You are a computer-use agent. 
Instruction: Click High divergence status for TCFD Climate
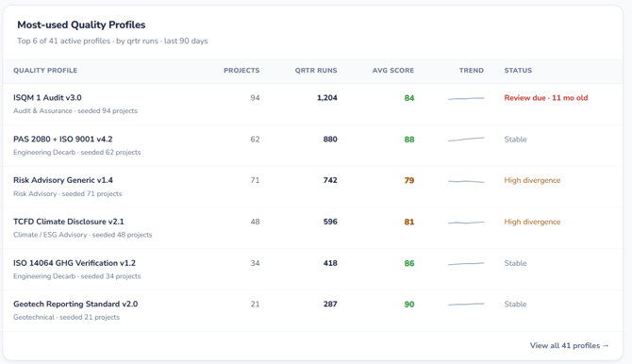click(532, 222)
